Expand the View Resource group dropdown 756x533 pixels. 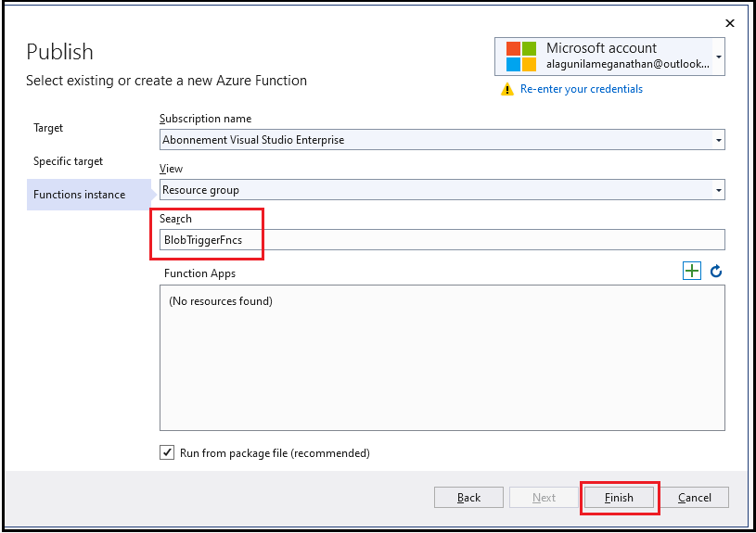(x=442, y=190)
